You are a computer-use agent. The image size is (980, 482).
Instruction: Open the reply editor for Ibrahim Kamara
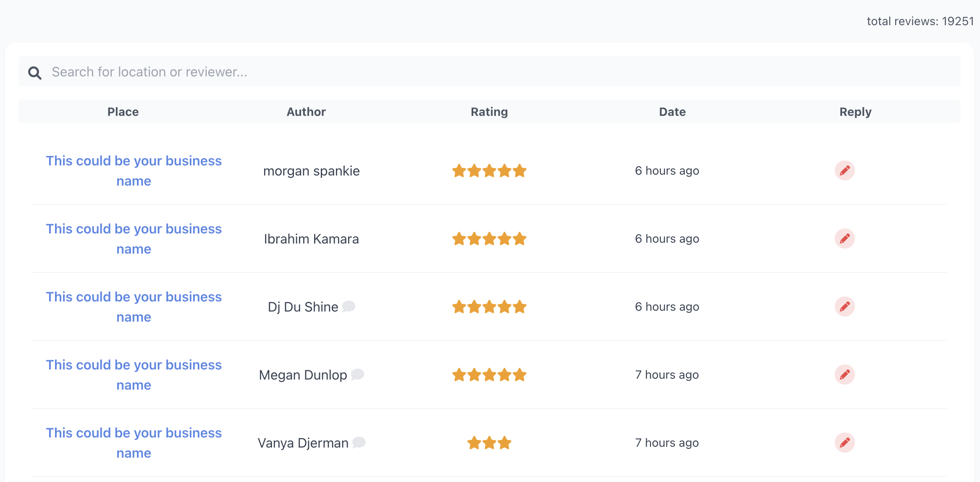coord(845,238)
